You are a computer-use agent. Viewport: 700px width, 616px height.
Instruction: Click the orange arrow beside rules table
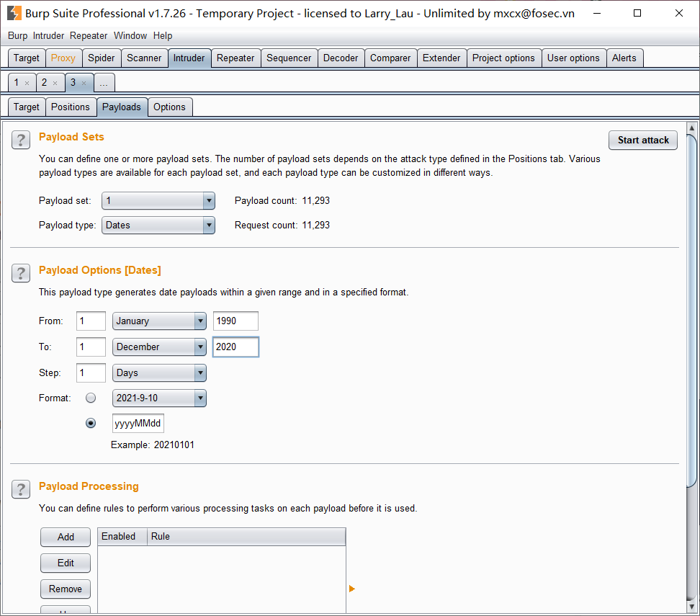pos(351,589)
